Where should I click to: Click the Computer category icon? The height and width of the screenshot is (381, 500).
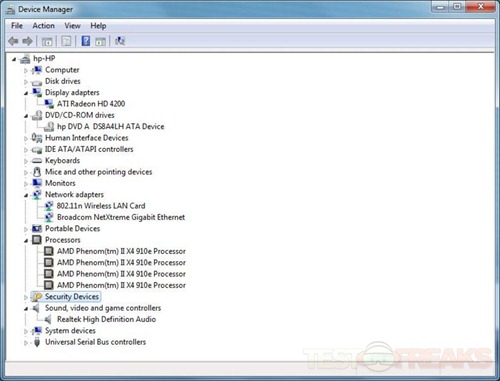coord(37,70)
